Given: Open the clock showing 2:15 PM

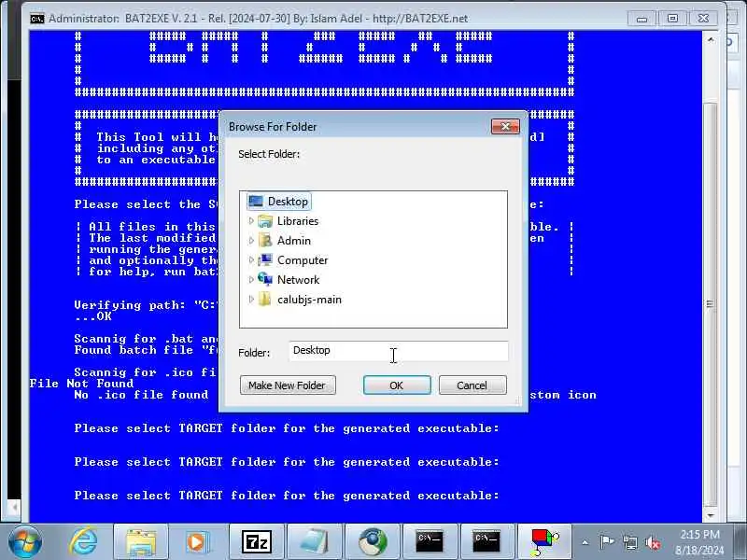Looking at the screenshot, I should click(699, 542).
